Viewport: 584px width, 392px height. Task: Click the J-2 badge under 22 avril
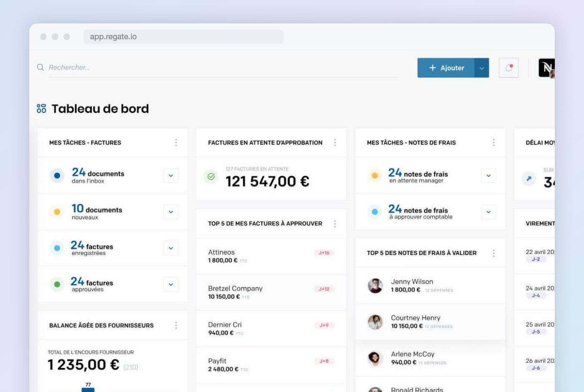pyautogui.click(x=536, y=259)
